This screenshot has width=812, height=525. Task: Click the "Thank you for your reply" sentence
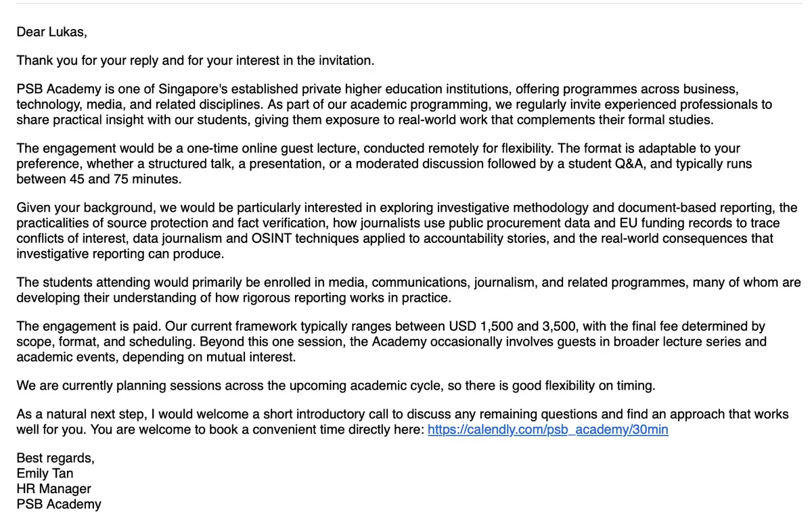pyautogui.click(x=196, y=60)
